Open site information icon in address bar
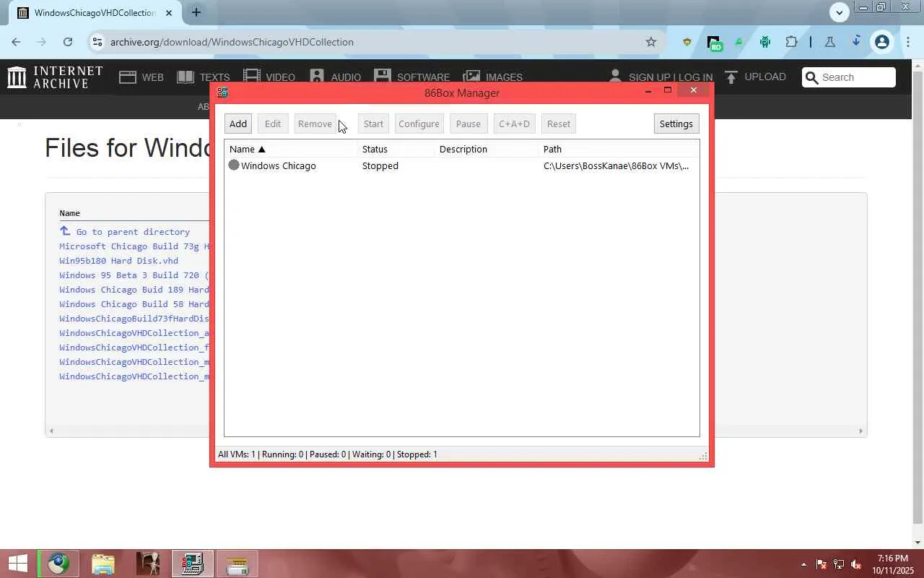 (97, 42)
